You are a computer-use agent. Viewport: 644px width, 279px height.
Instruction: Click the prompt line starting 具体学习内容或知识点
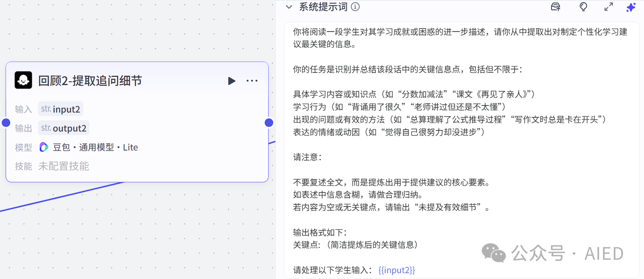tap(414, 94)
